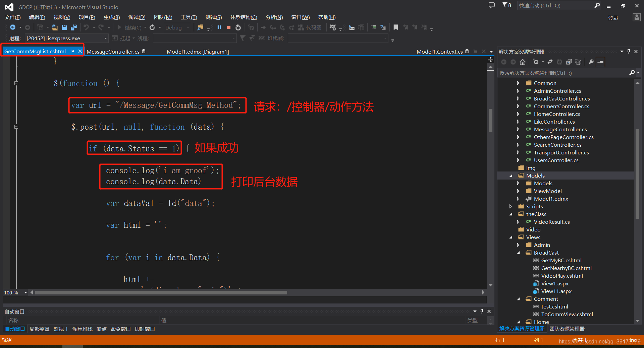Image resolution: width=644 pixels, height=348 pixels.
Task: Click Sync with Active Document icon
Action: pyautogui.click(x=550, y=62)
